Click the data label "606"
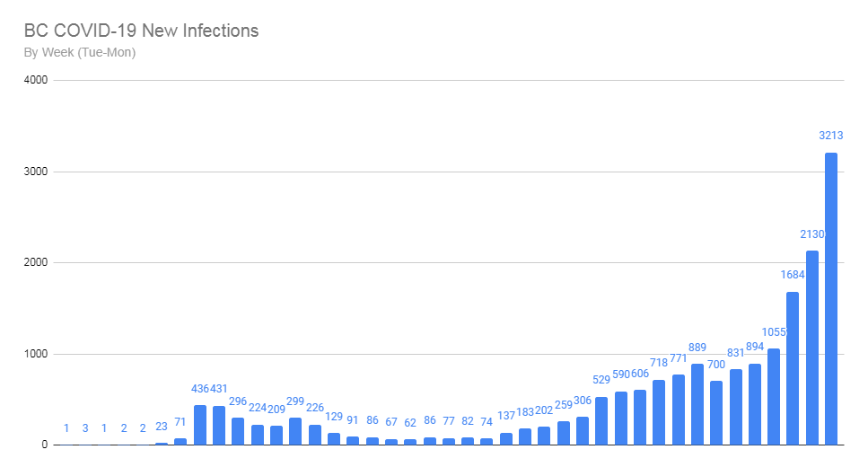Image resolution: width=868 pixels, height=476 pixels. pos(640,374)
